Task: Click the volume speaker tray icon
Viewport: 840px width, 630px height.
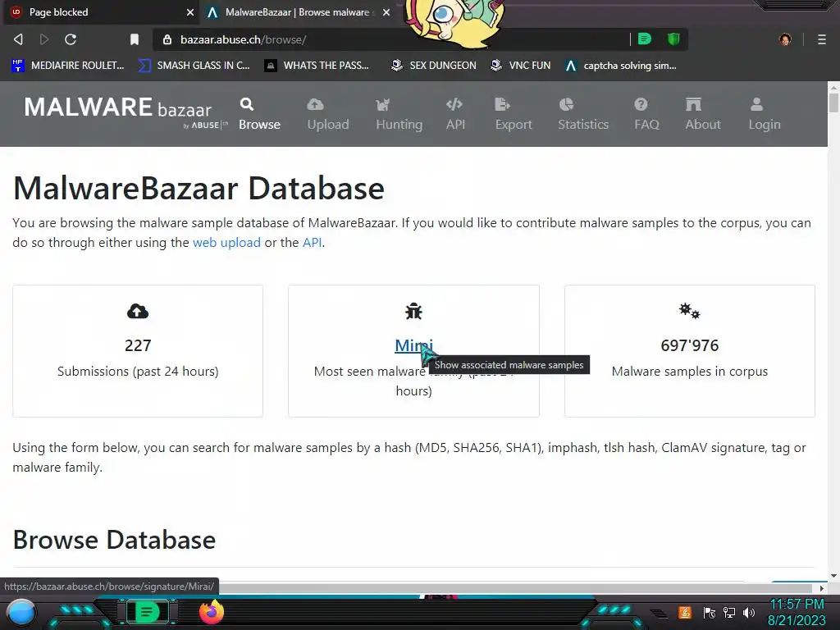Action: [749, 612]
